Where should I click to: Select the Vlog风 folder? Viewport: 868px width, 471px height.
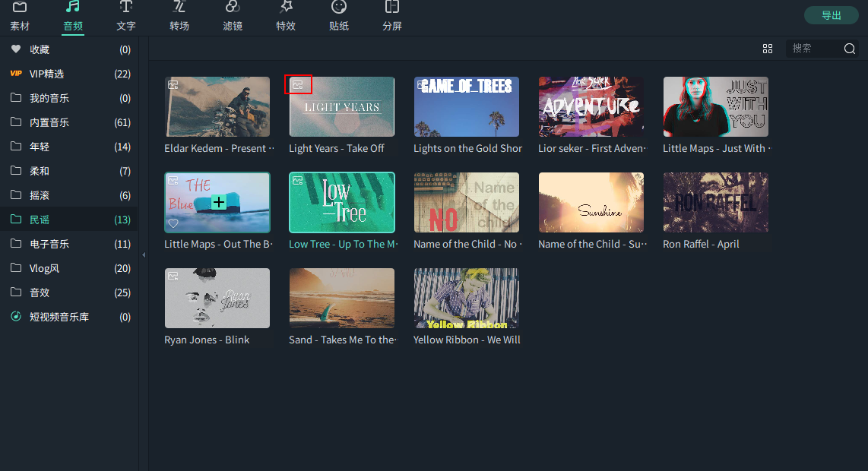pos(69,268)
